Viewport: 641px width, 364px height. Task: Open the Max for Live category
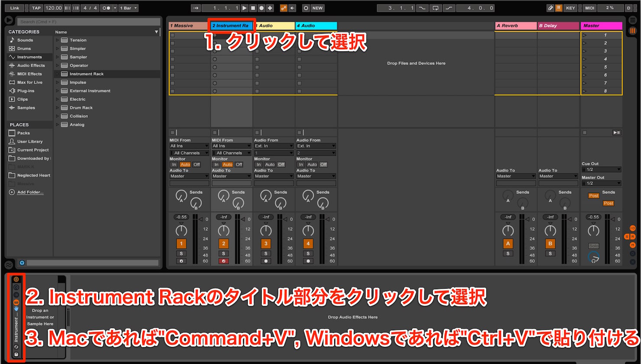coord(29,82)
